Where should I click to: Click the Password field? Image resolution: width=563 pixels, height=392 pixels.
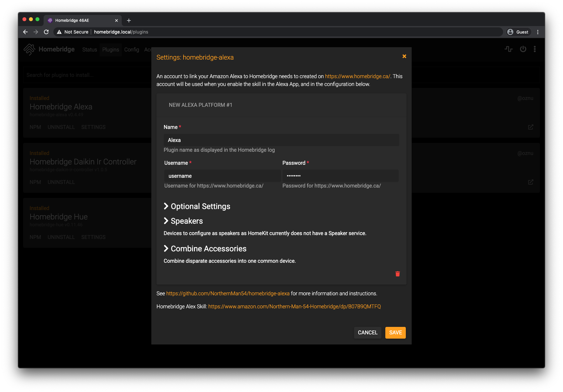340,175
